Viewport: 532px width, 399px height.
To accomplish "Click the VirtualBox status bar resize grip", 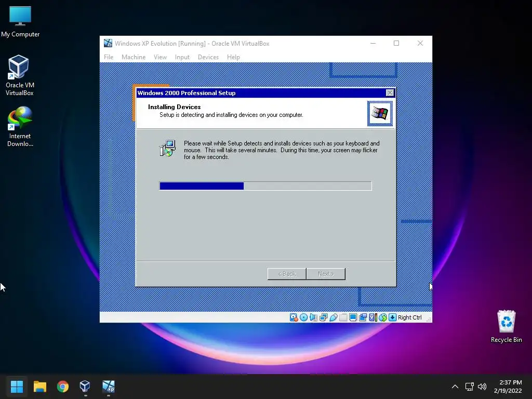I will coord(429,319).
